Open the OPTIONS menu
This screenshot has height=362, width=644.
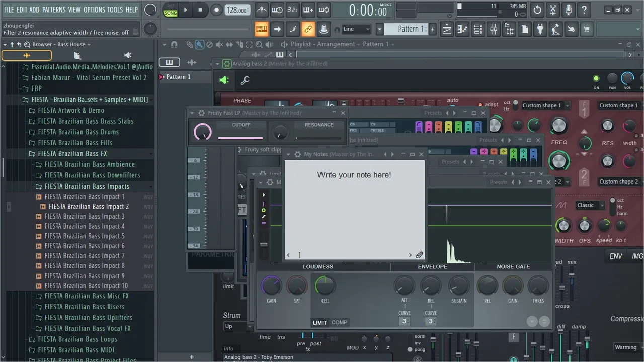click(94, 10)
